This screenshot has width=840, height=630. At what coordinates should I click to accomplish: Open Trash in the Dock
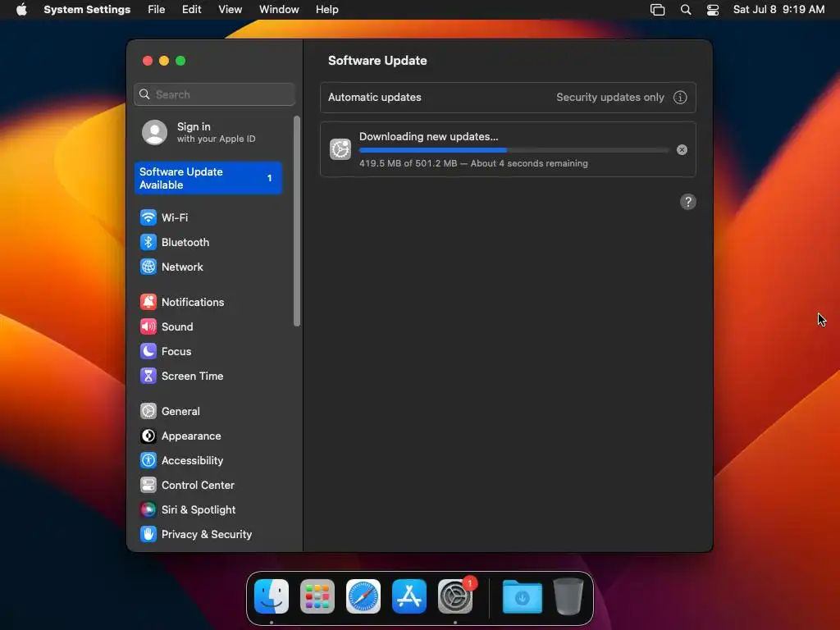tap(568, 596)
